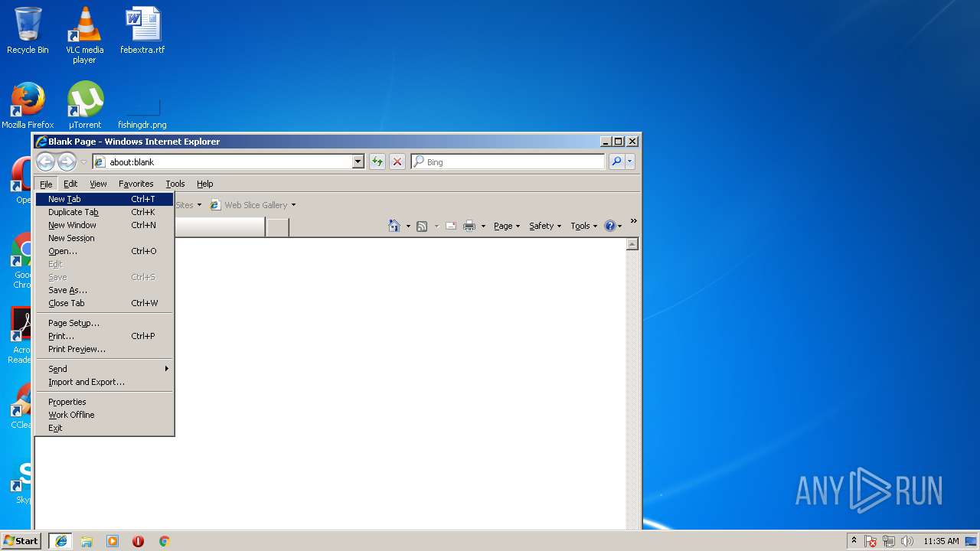Choose Print... from File menu

(104, 336)
